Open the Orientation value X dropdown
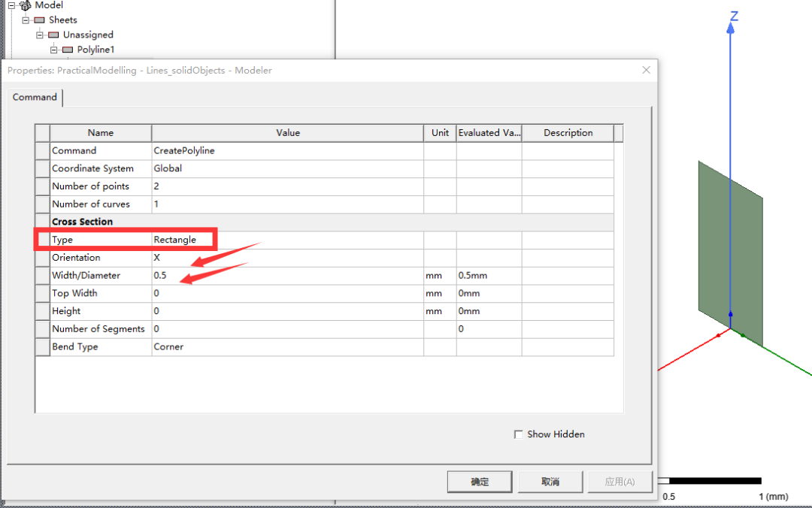Image resolution: width=812 pixels, height=508 pixels. tap(287, 258)
